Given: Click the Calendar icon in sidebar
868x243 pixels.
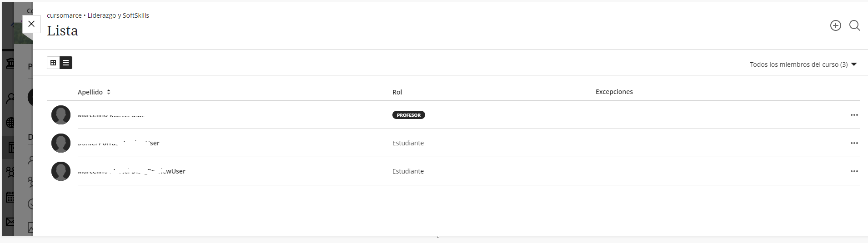Looking at the screenshot, I should (x=10, y=197).
